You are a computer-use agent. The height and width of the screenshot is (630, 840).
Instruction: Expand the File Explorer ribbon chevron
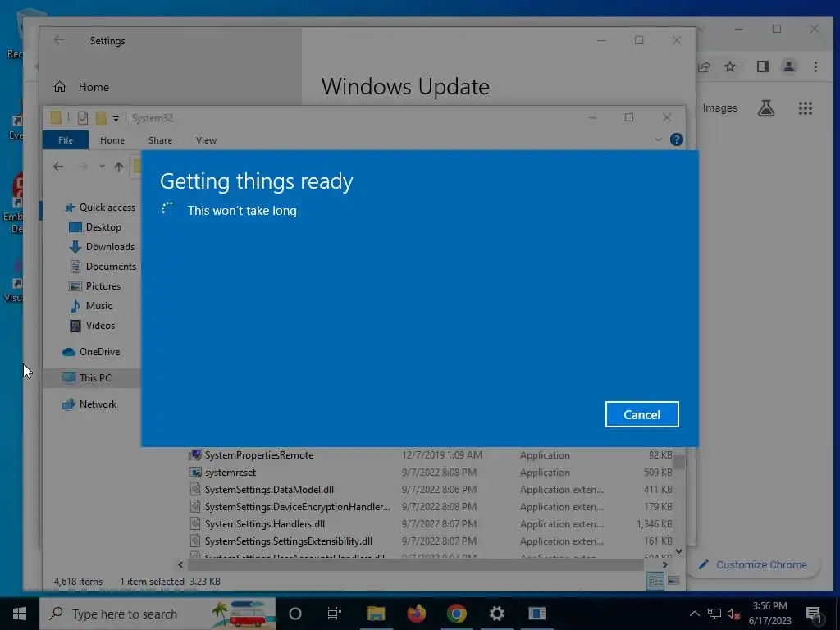pyautogui.click(x=659, y=139)
